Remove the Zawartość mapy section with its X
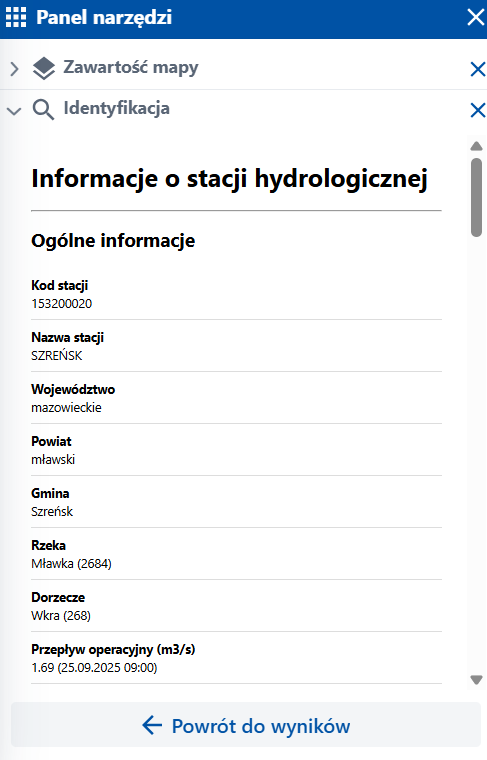The width and height of the screenshot is (487, 760). pyautogui.click(x=478, y=69)
